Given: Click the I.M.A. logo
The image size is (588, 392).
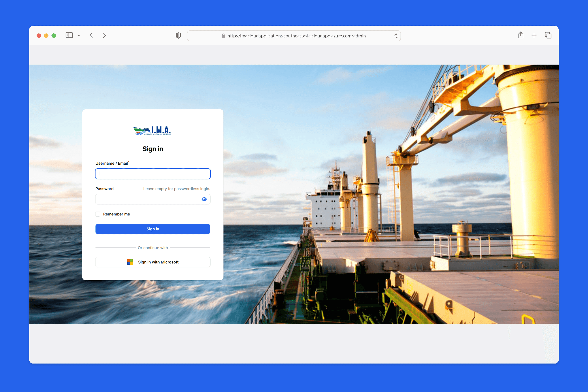Looking at the screenshot, I should pos(152,130).
